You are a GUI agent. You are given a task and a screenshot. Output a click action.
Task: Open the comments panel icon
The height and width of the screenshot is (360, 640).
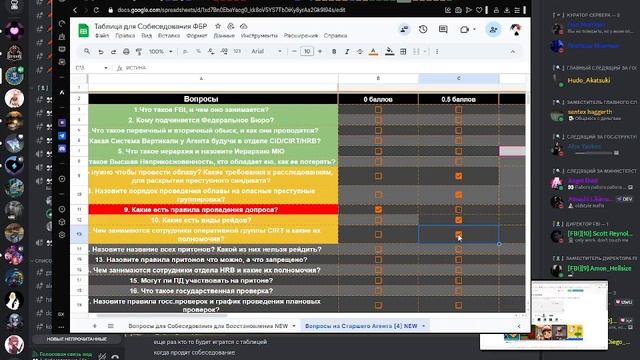(443, 29)
